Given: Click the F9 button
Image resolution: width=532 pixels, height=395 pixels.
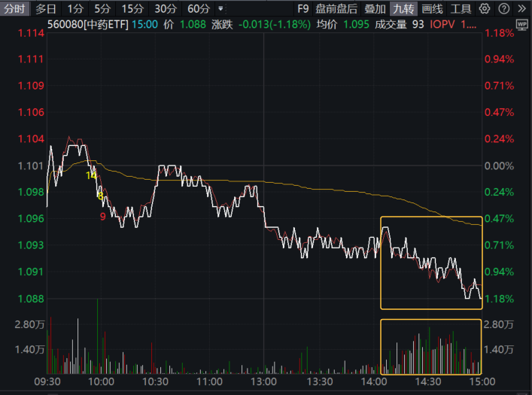Looking at the screenshot, I should click(x=302, y=9).
